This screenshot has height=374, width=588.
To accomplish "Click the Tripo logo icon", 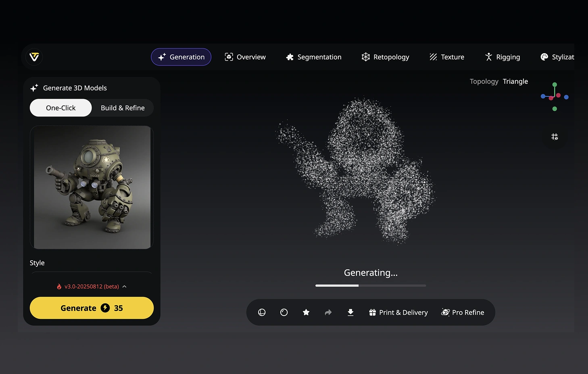I will coord(34,57).
